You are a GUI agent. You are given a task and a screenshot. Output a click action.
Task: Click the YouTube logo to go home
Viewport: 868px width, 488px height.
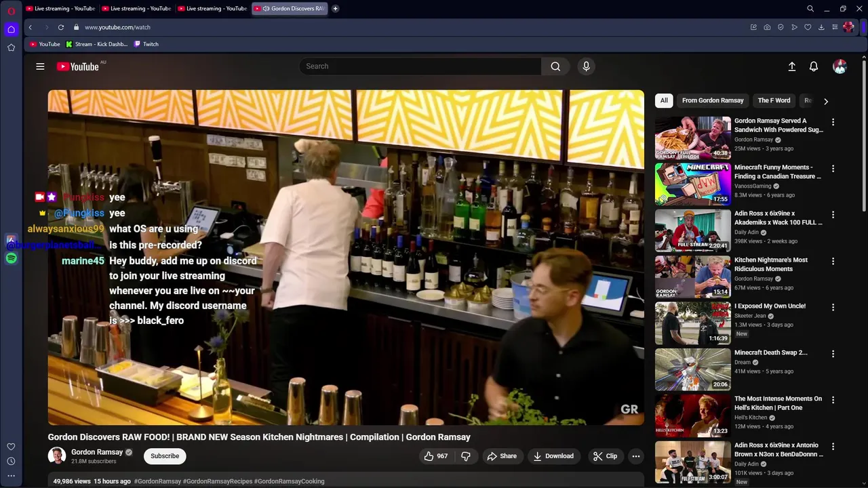(x=77, y=66)
